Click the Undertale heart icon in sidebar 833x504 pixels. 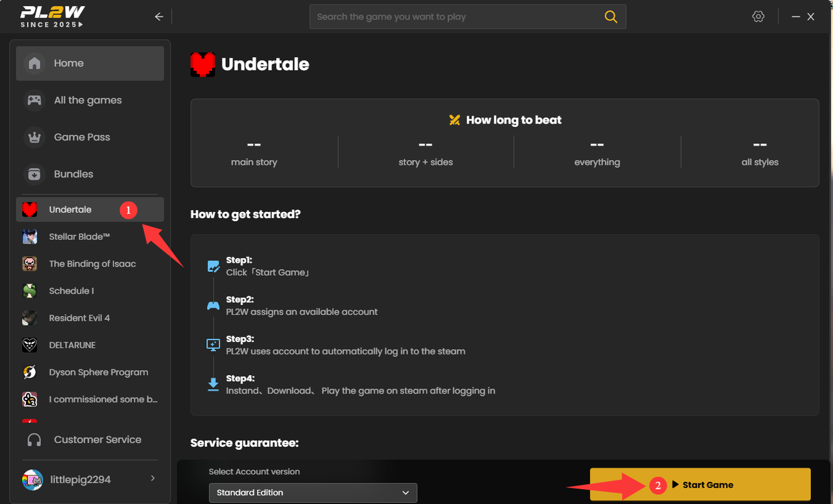click(29, 209)
